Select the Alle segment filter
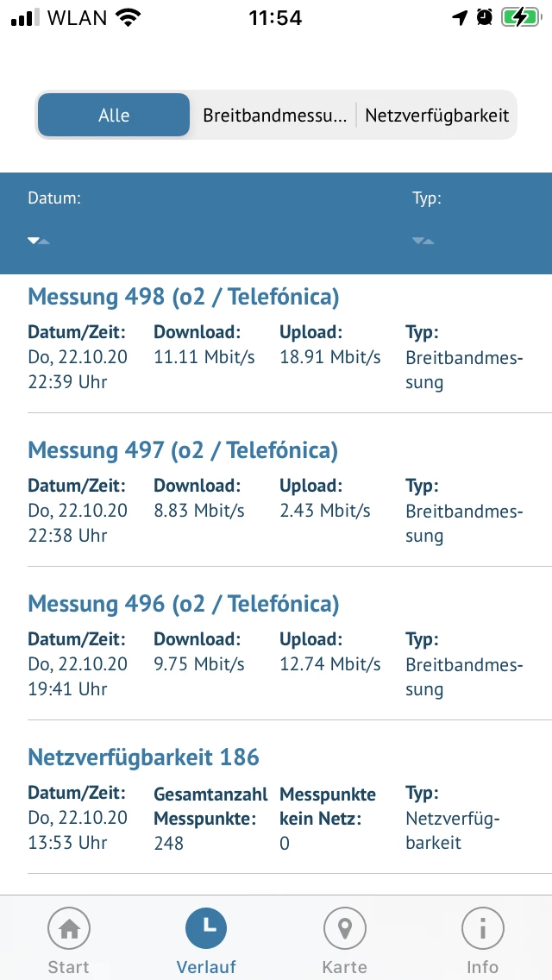The height and width of the screenshot is (980, 552). [x=114, y=116]
